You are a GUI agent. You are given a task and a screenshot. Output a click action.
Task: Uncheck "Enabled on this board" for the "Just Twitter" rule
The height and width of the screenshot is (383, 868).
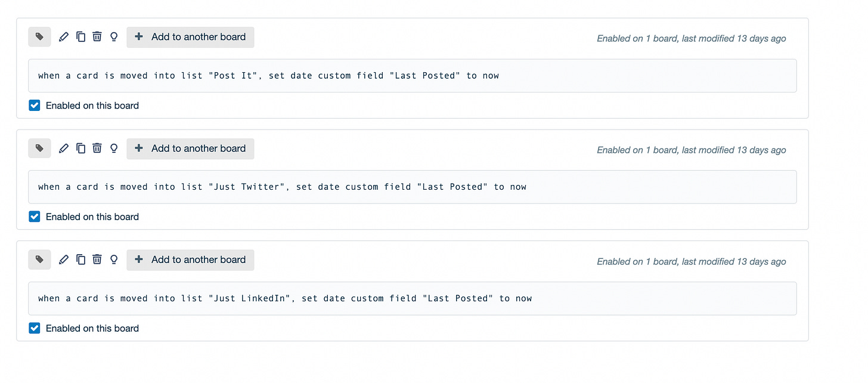(x=35, y=217)
